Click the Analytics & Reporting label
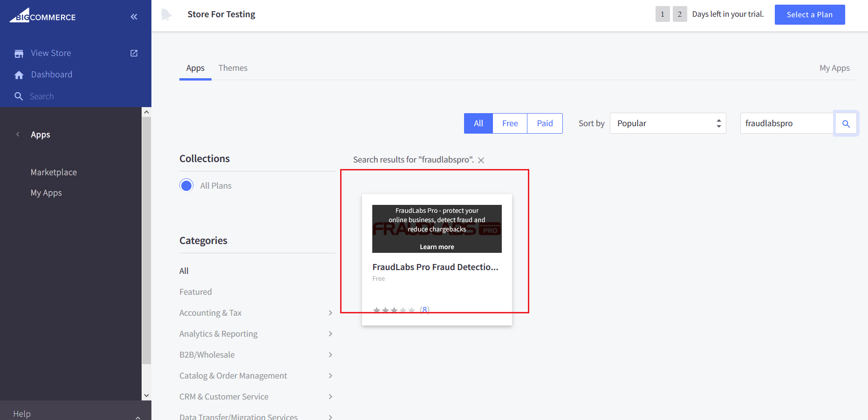 pos(219,334)
